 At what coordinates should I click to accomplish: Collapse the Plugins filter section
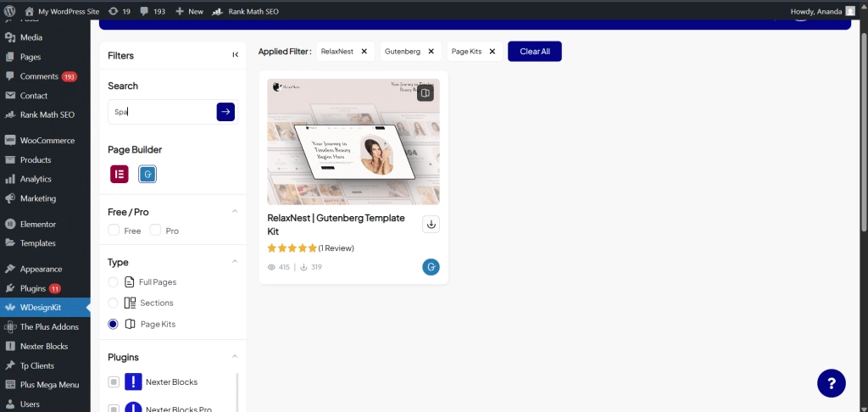tap(235, 357)
